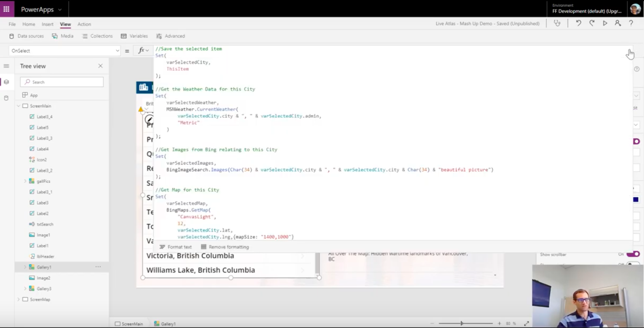644x328 pixels.
Task: Open the PowerApps title dropdown
Action: (x=60, y=9)
